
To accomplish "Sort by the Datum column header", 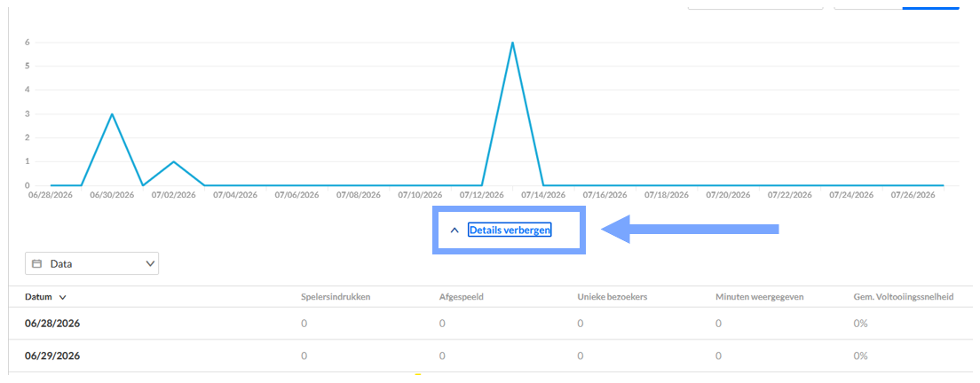I will 39,297.
